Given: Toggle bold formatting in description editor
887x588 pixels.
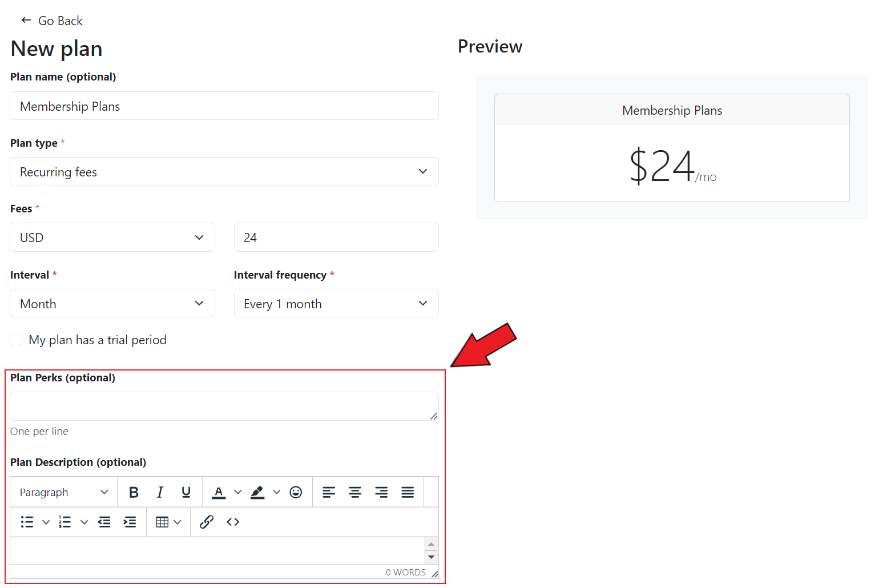Looking at the screenshot, I should [134, 492].
